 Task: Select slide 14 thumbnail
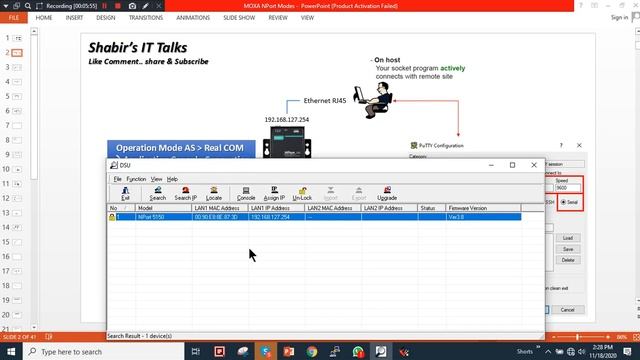pos(17,227)
